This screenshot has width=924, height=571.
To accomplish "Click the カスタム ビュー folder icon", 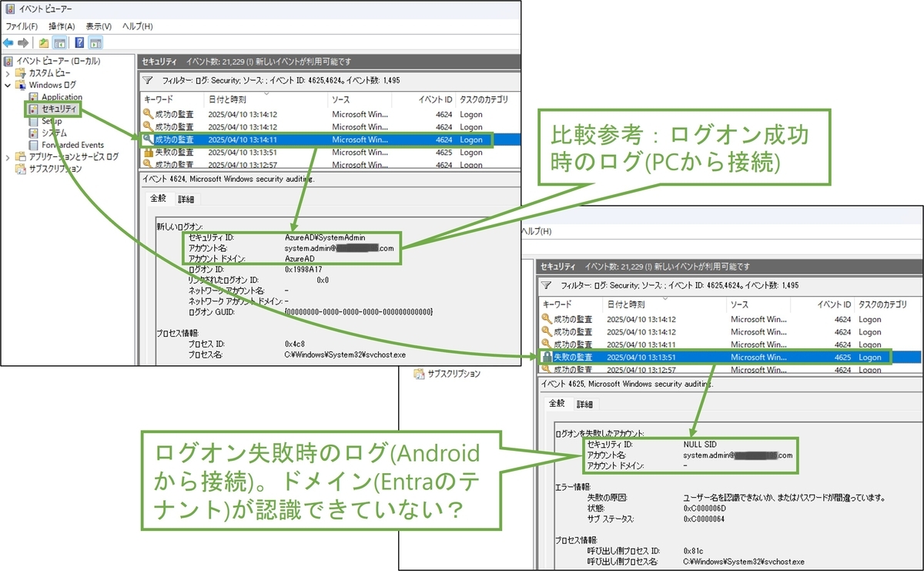I will [x=21, y=72].
